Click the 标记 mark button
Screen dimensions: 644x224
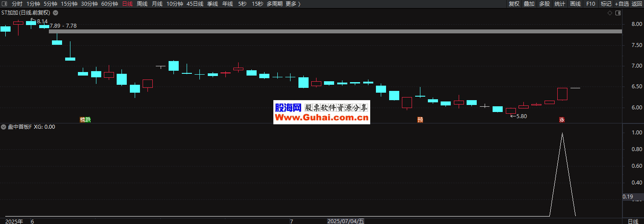point(606,4)
